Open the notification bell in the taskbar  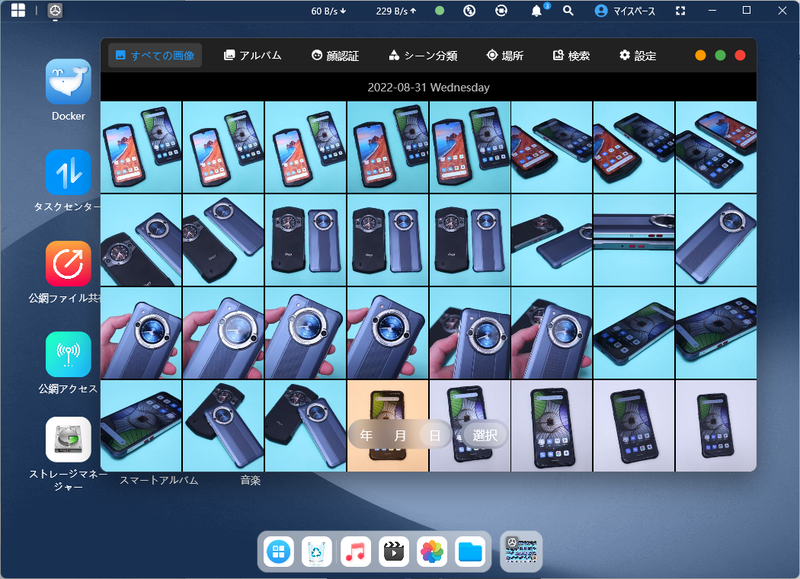pos(537,11)
